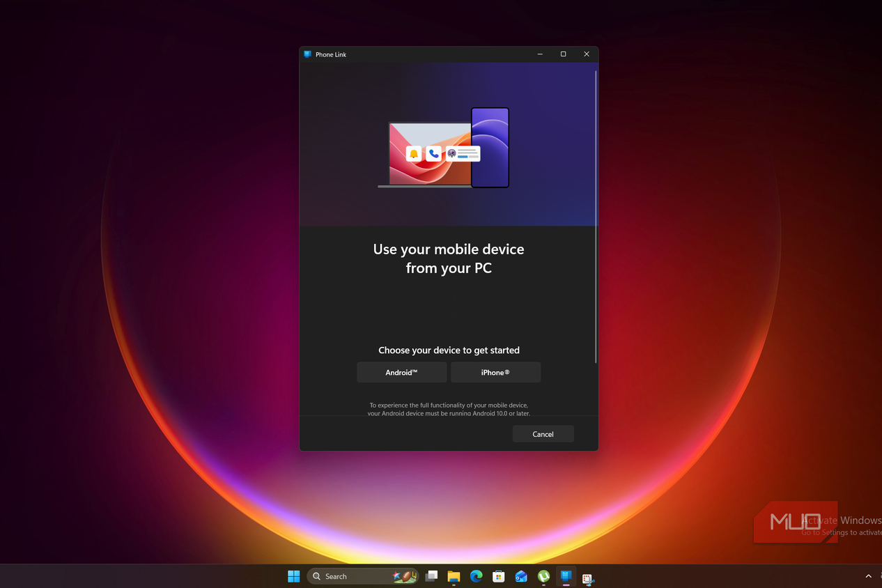Click the Android 10.0 requirement note

[x=449, y=409]
